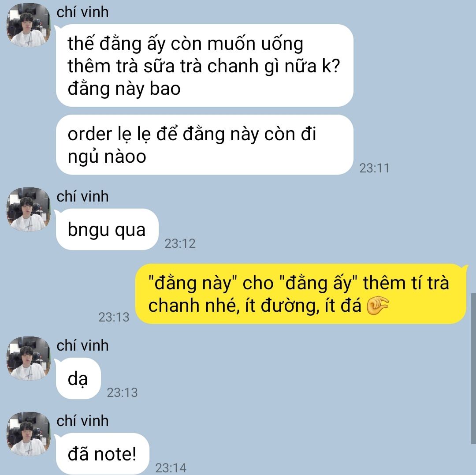Select the 'order lẹ lẹ' message bubble
This screenshot has height=475, width=476.
(x=205, y=145)
